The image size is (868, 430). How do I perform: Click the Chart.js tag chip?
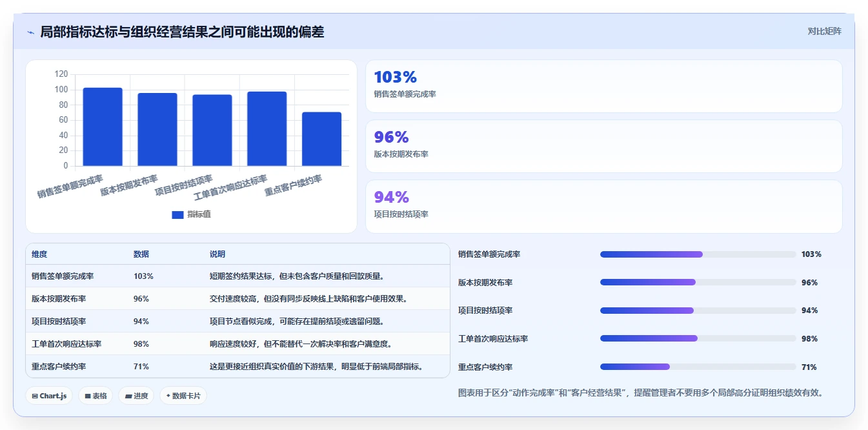(x=49, y=396)
